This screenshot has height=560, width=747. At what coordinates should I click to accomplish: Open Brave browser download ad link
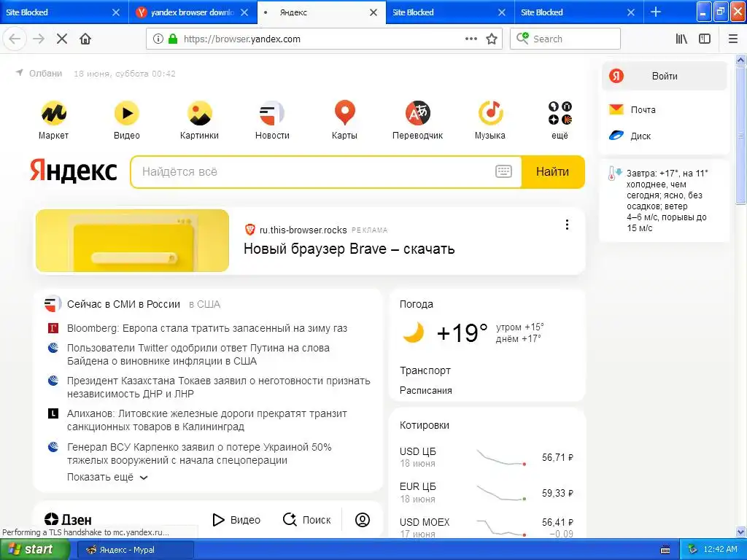349,249
